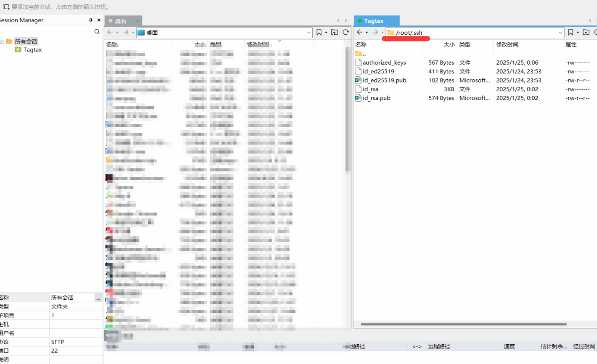The height and width of the screenshot is (364, 597).
Task: Switch to the Tagtax tab
Action: point(373,21)
